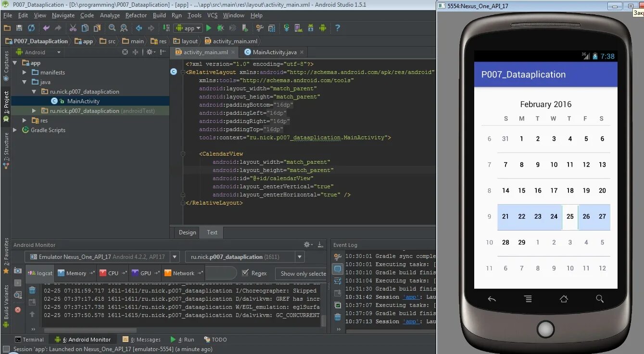The width and height of the screenshot is (644, 354).
Task: Expand the androidTest package node
Action: (x=34, y=111)
